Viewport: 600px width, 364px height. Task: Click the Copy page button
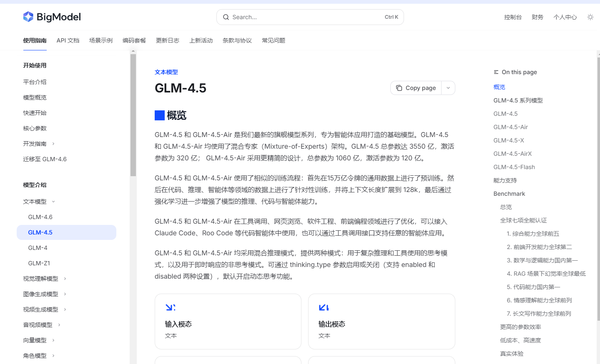point(416,88)
